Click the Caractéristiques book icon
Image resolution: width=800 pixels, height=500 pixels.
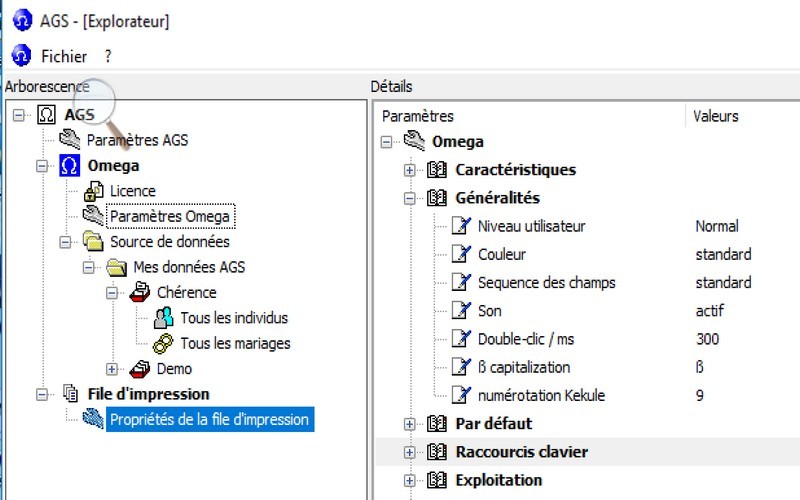(x=437, y=169)
